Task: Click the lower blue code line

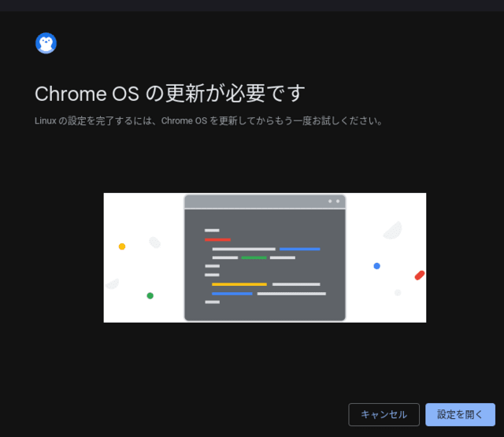Action: coord(232,294)
